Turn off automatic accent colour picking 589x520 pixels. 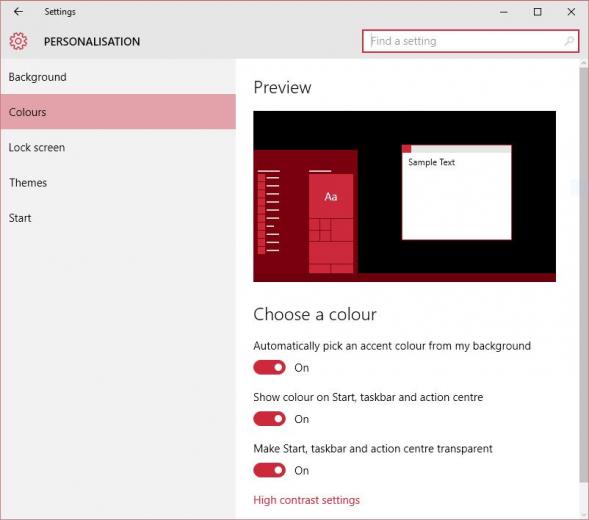(269, 367)
